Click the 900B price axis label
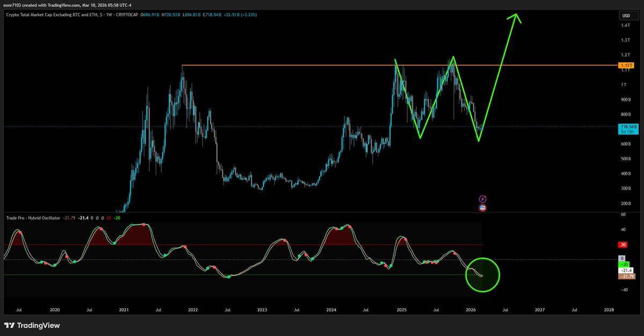The image size is (644, 336). [626, 100]
